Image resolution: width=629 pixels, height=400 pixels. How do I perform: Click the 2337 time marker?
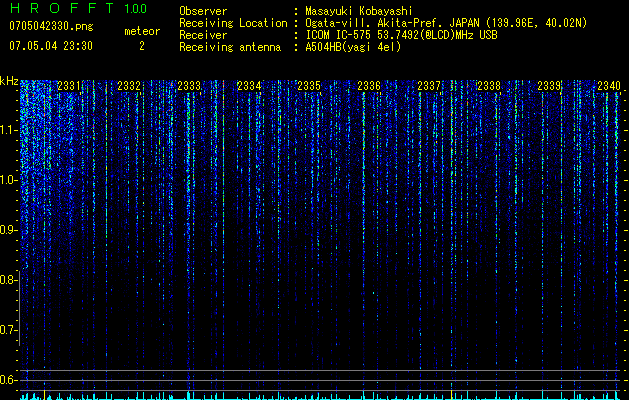pos(429,86)
